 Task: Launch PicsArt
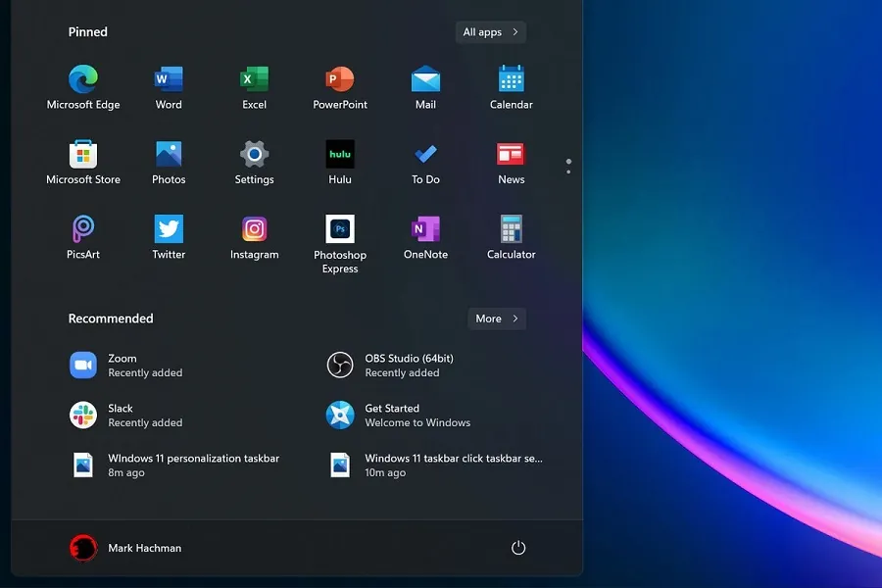coord(83,237)
